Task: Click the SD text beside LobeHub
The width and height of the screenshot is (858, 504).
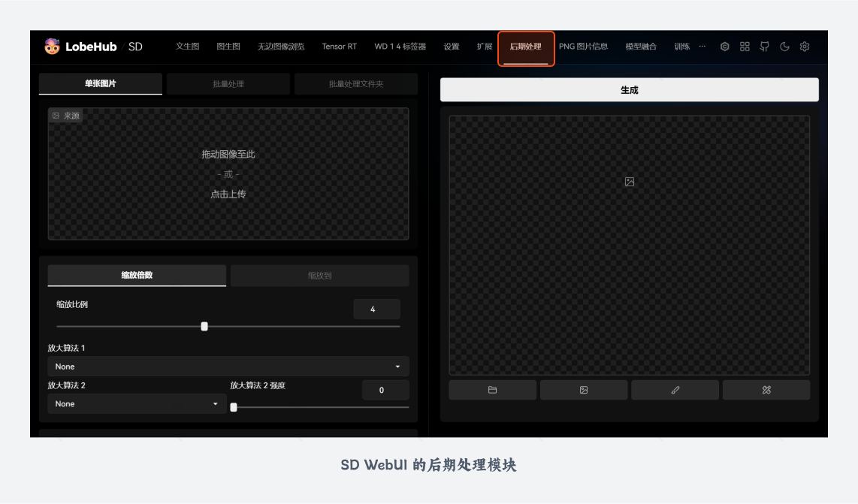Action: click(135, 47)
